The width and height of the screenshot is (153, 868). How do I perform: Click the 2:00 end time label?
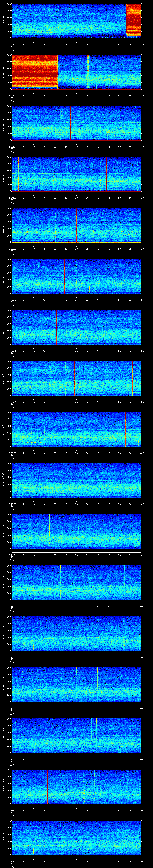point(141,44)
